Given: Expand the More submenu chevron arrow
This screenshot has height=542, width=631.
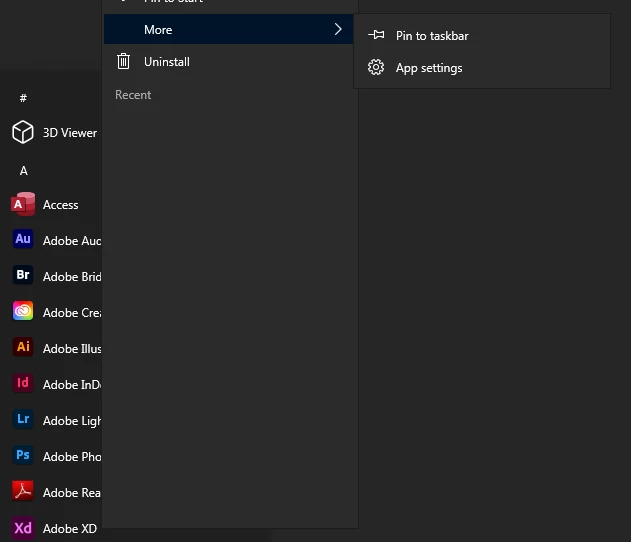Looking at the screenshot, I should (x=338, y=29).
